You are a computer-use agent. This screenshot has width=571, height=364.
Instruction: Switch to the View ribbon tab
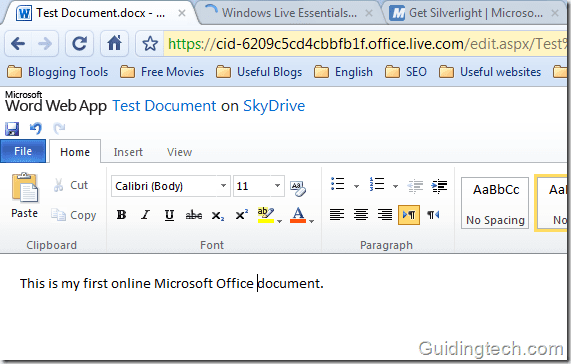click(x=179, y=152)
